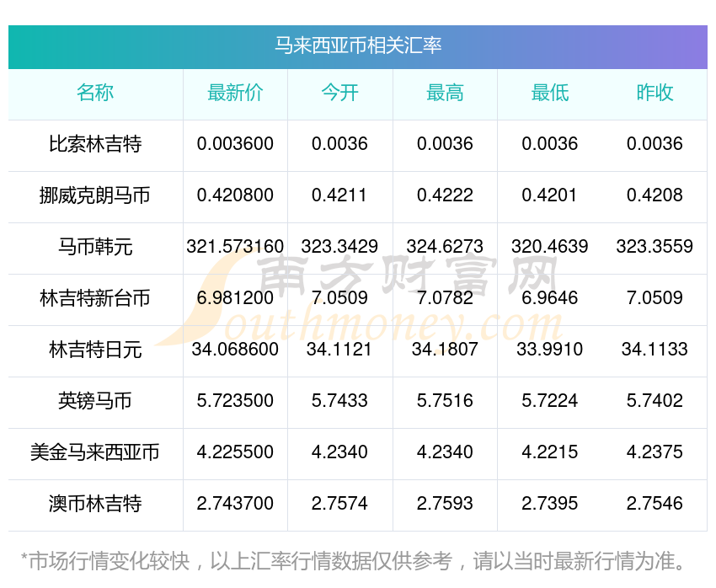Image resolution: width=716 pixels, height=588 pixels.
Task: Click 林吉特新台币 low value 6.9646
Action: coord(550,298)
